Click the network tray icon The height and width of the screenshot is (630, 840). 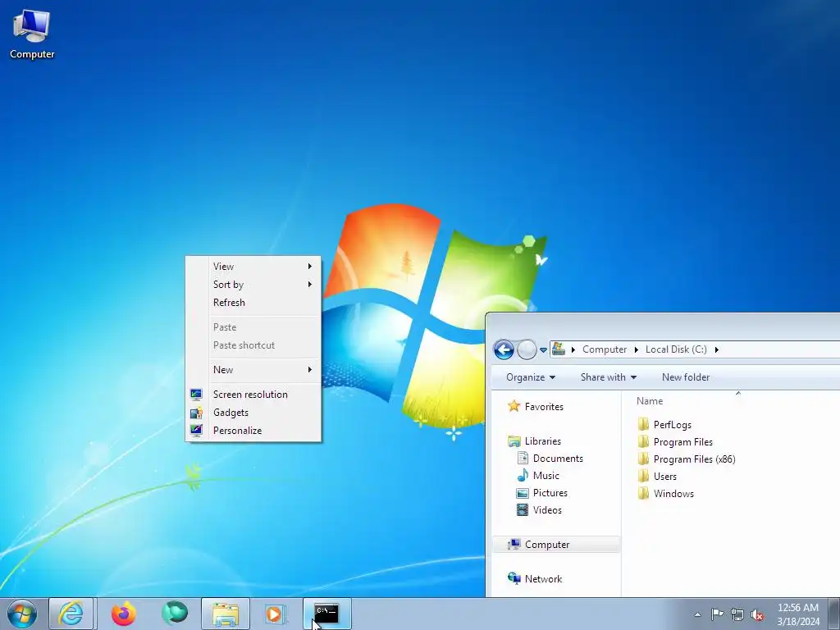click(737, 615)
